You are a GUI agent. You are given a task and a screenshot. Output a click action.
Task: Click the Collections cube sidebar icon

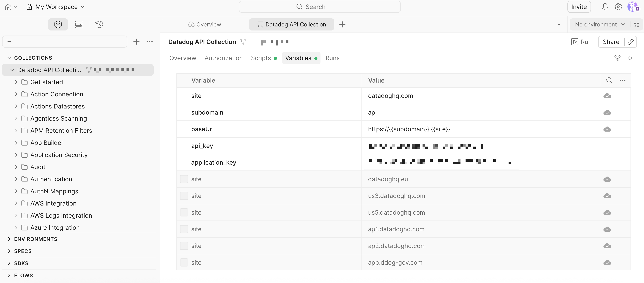click(x=58, y=24)
